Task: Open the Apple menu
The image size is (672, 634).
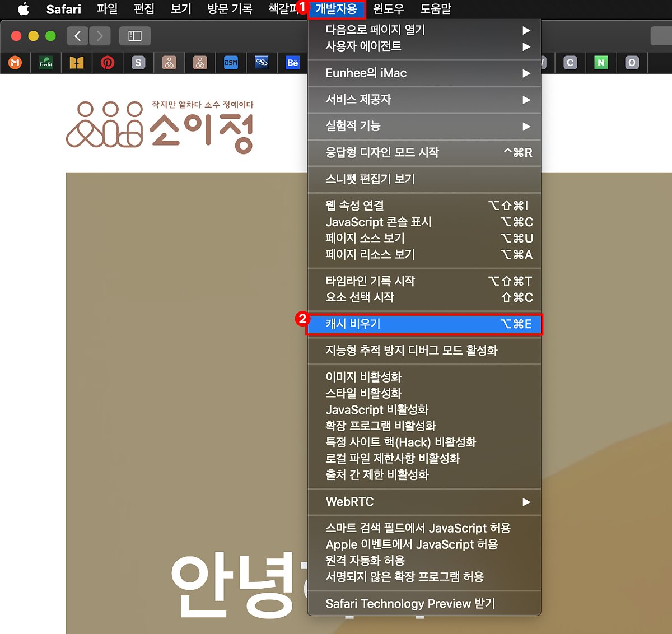Action: (23, 9)
